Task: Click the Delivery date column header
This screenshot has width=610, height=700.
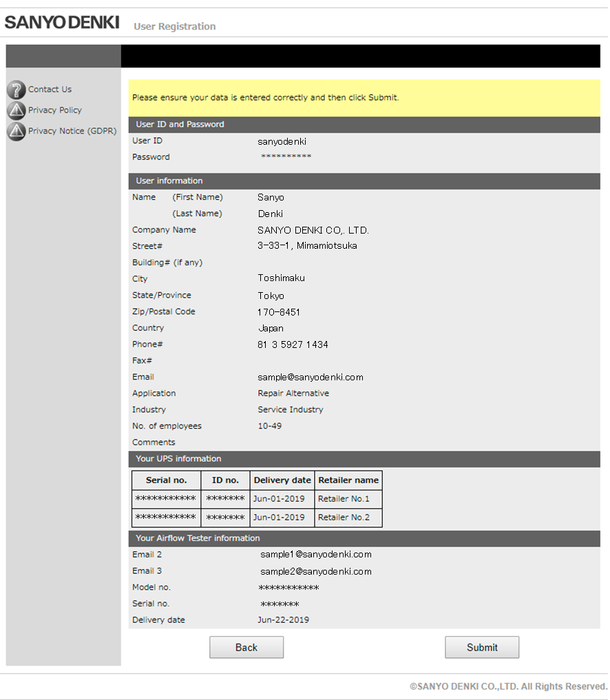Action: coord(282,480)
